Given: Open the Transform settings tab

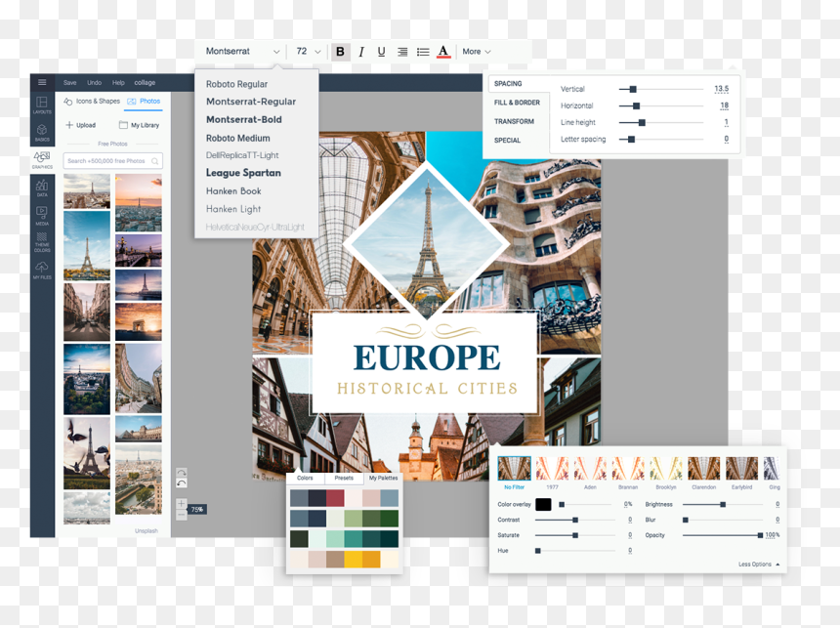Looking at the screenshot, I should (514, 122).
